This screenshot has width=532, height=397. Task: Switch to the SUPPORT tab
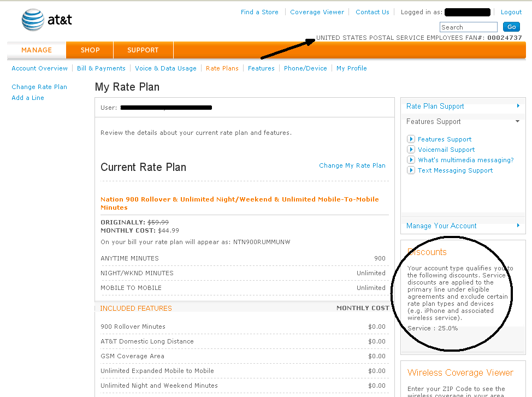click(143, 50)
